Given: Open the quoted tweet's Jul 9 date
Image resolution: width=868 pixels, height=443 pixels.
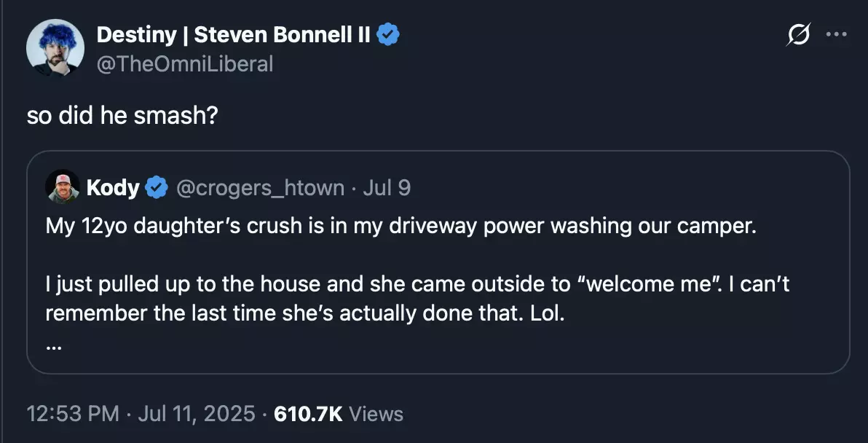Looking at the screenshot, I should coord(387,188).
